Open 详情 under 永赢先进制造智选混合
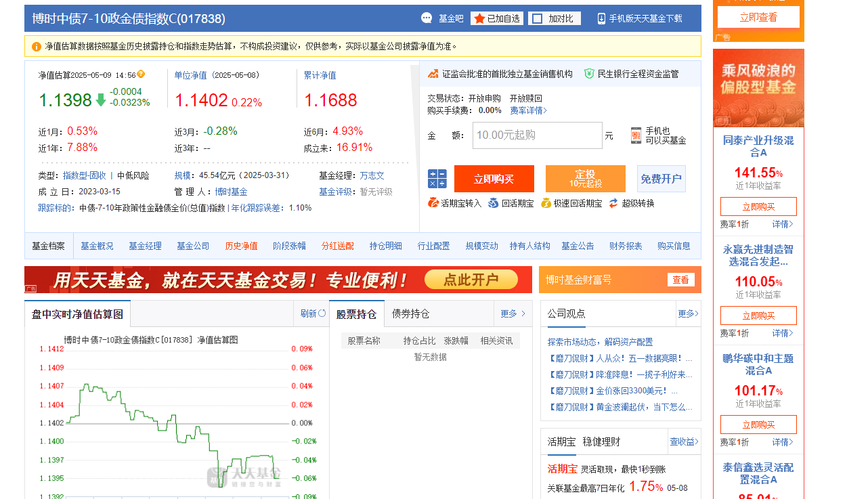This screenshot has width=868, height=499. point(783,333)
